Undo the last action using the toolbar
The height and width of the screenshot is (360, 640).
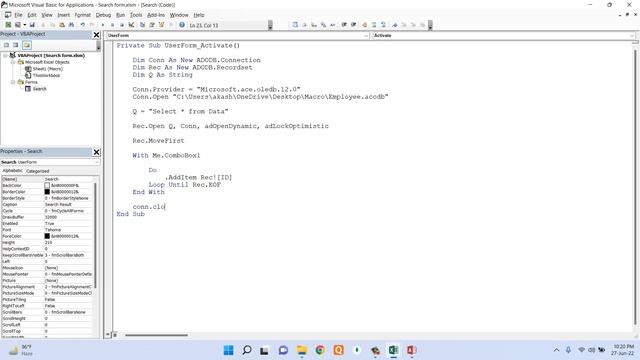coord(82,25)
